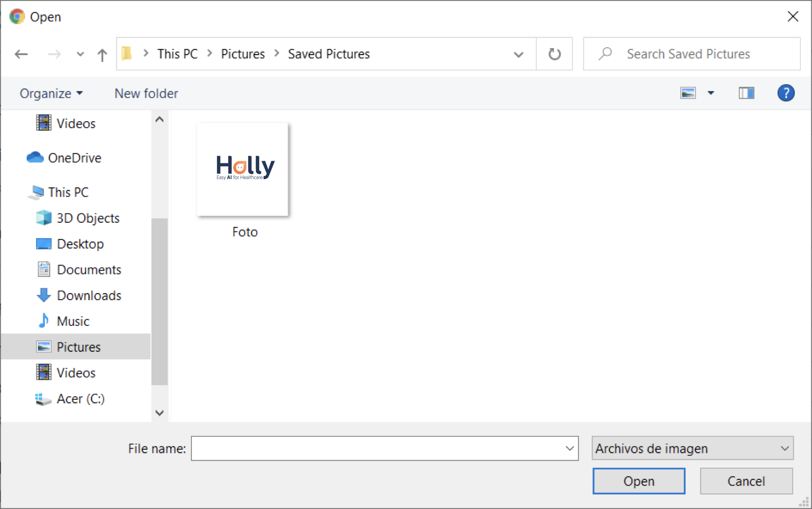812x509 pixels.
Task: Change your view icon button
Action: 688,93
